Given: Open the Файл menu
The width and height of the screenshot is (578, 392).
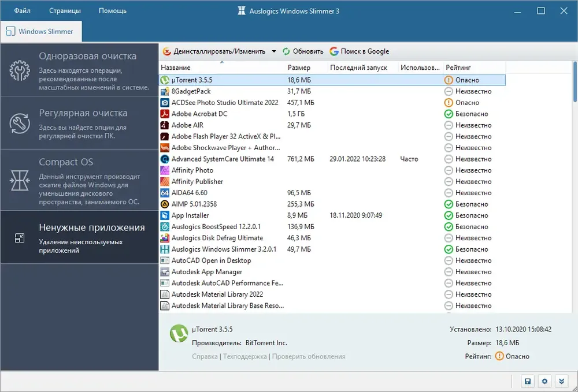Looking at the screenshot, I should pyautogui.click(x=22, y=10).
